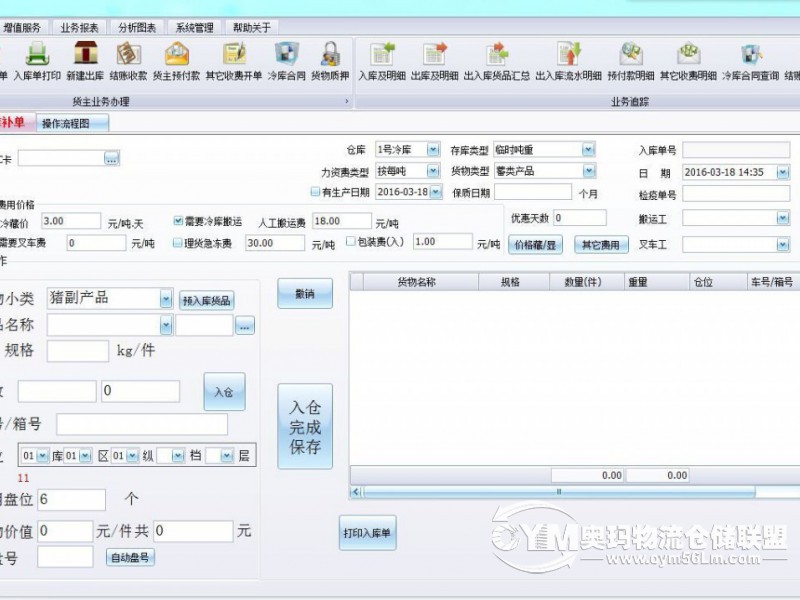800x600 pixels.
Task: Expand the 叉车工 dropdown
Action: (x=783, y=245)
